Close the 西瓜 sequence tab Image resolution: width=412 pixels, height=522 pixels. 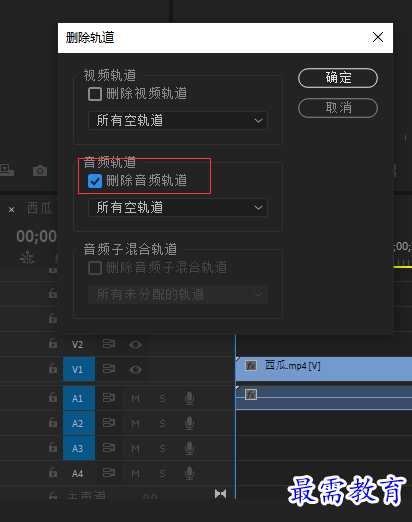[11, 210]
